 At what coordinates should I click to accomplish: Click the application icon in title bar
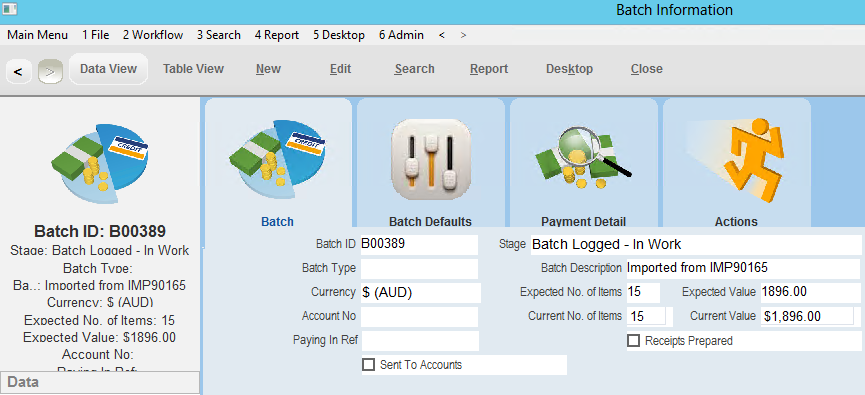pos(10,9)
